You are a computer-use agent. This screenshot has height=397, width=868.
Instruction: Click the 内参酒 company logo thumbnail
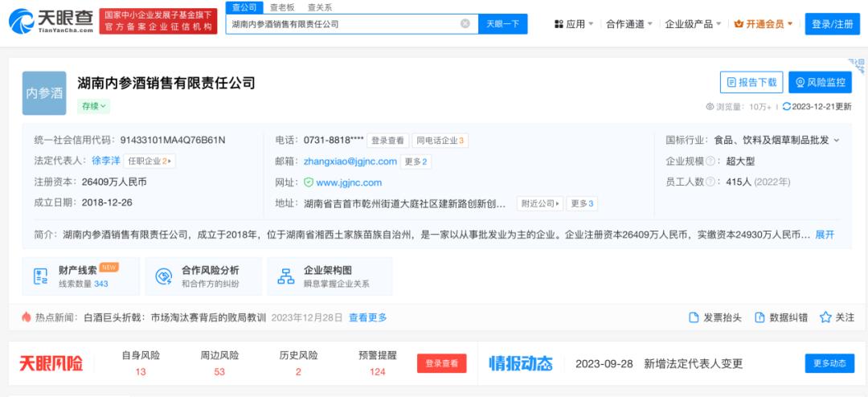44,93
